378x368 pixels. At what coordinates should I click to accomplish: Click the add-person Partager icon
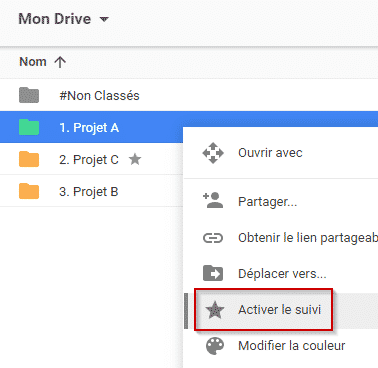213,200
